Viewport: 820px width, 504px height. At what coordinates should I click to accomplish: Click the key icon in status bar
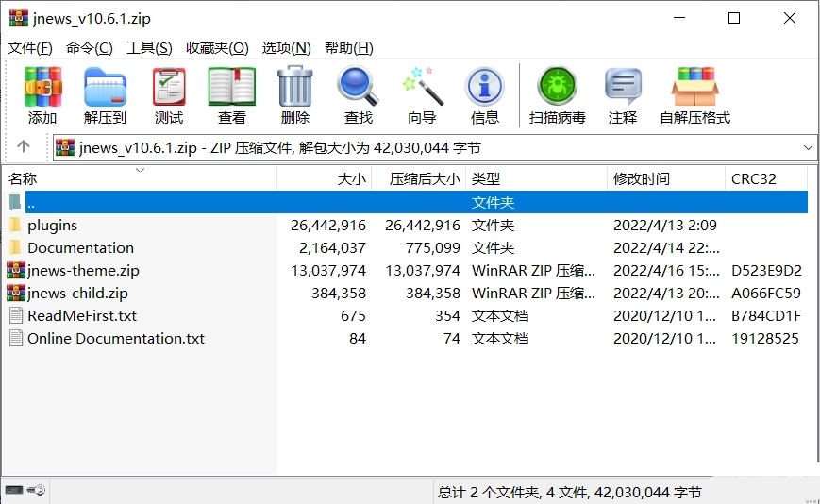coord(36,490)
